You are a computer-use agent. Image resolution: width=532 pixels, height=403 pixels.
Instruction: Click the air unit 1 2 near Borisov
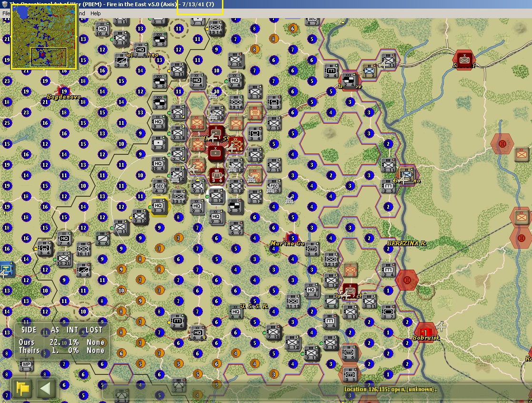369,71
